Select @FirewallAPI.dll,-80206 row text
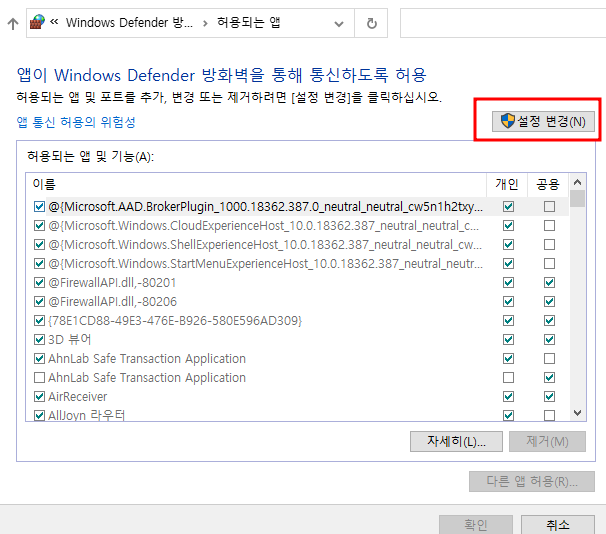Screen dimensions: 606x534 (x=112, y=301)
